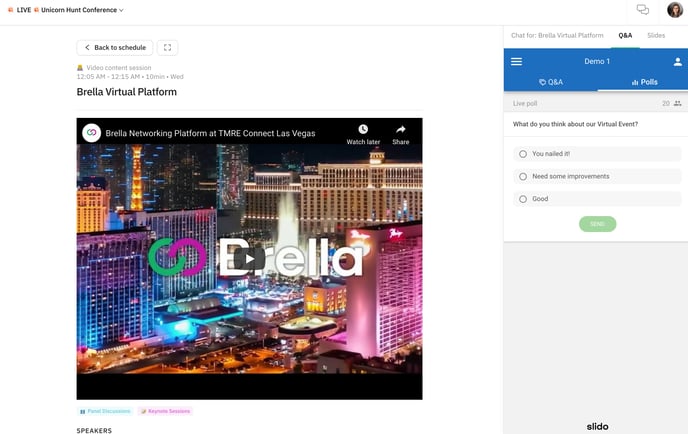Choose the 'Good' poll option

tap(597, 199)
